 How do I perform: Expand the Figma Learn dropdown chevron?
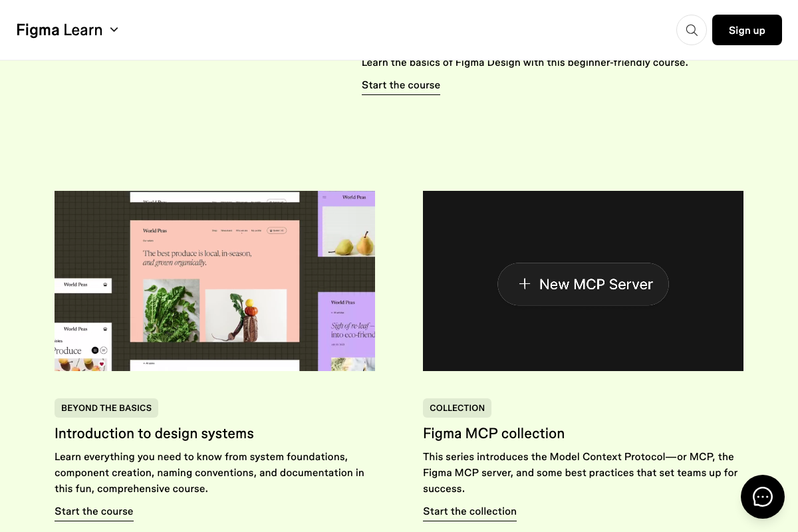114,30
